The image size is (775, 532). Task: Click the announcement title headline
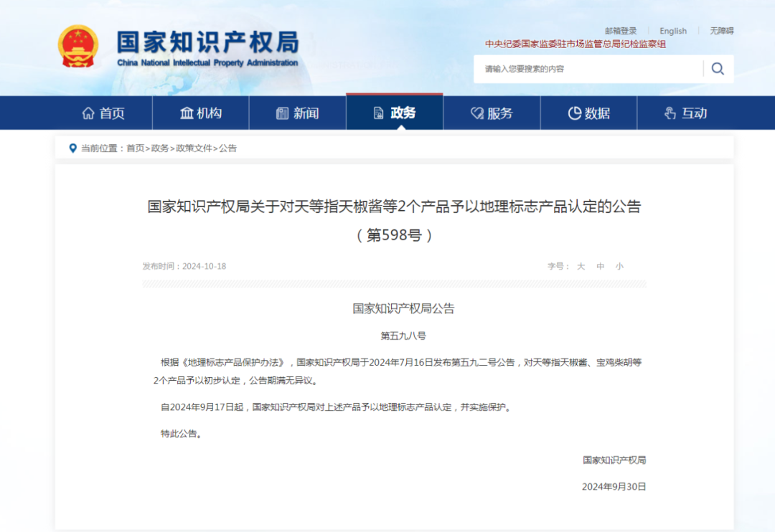coord(394,206)
